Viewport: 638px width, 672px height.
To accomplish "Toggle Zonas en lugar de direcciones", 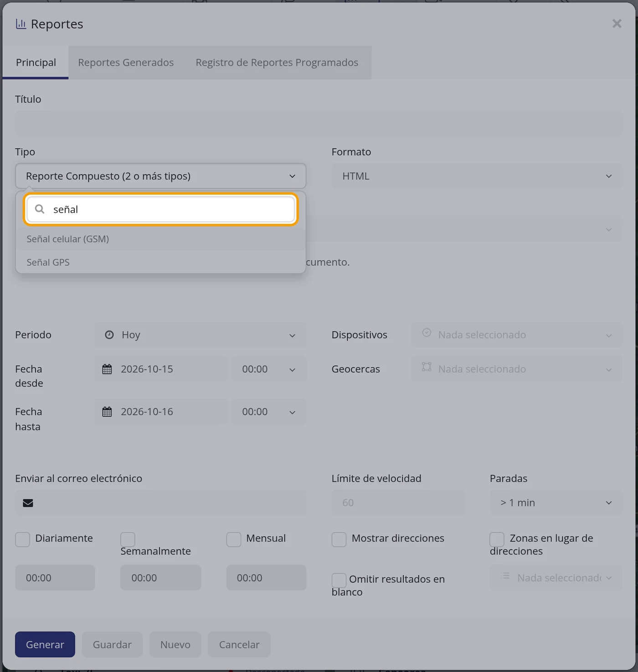I will pyautogui.click(x=497, y=539).
